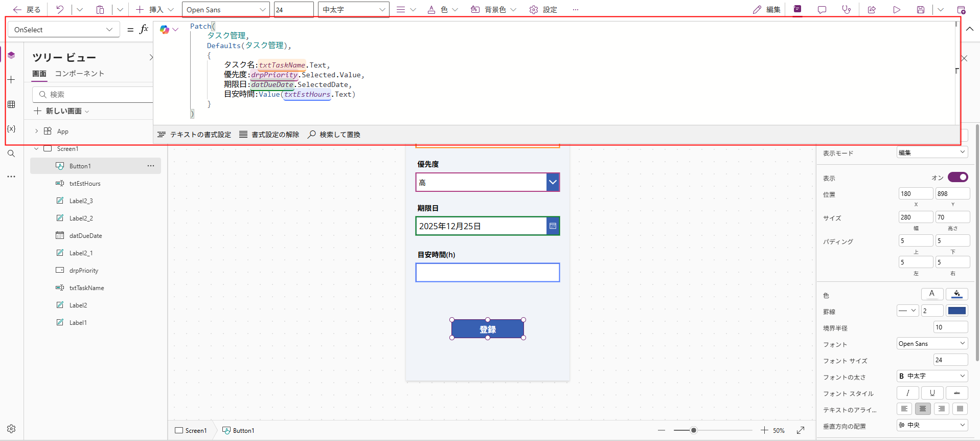Open the Copilot icon in formula bar
Viewport: 980px width, 441px height.
(x=165, y=30)
